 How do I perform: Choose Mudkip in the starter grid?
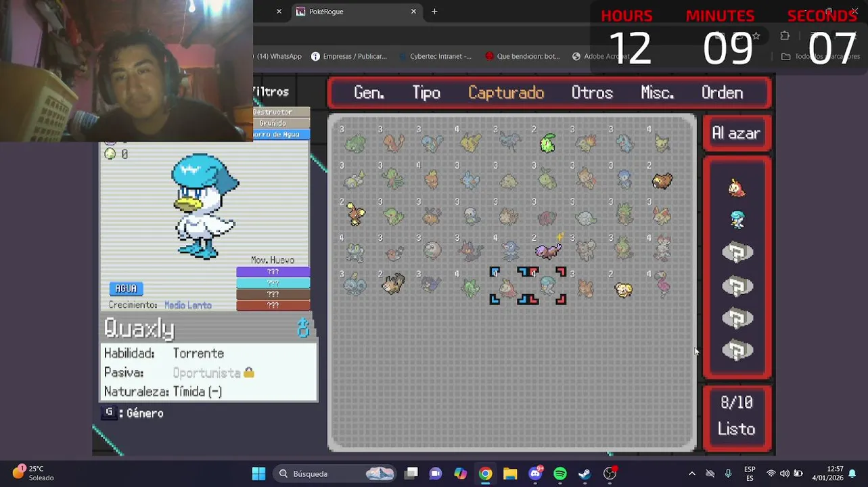point(471,179)
